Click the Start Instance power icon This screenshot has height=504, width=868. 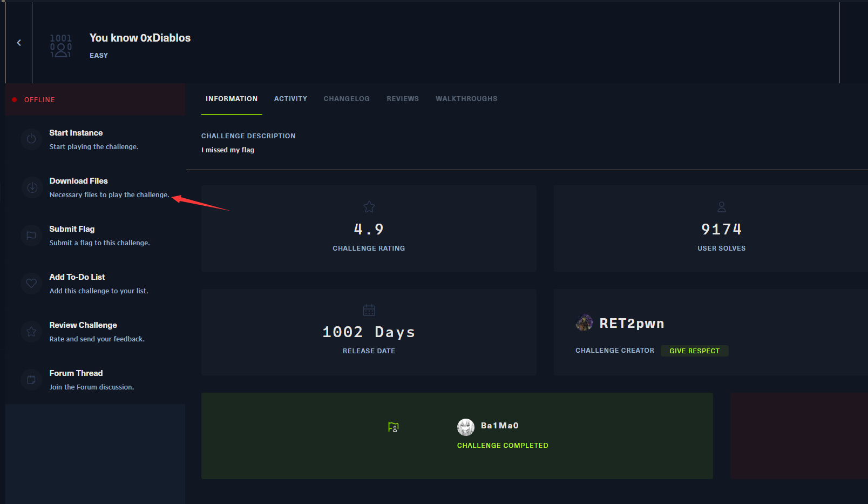pyautogui.click(x=31, y=139)
